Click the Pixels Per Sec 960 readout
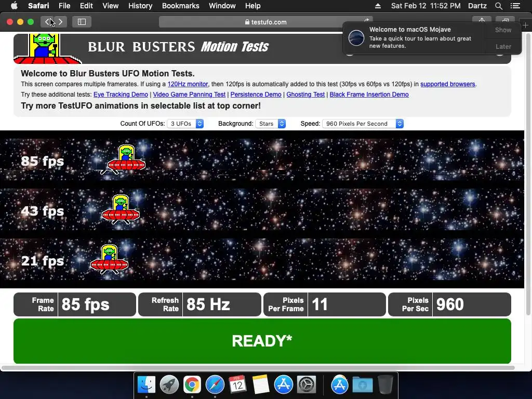Viewport: 532px width, 399px height. point(449,304)
